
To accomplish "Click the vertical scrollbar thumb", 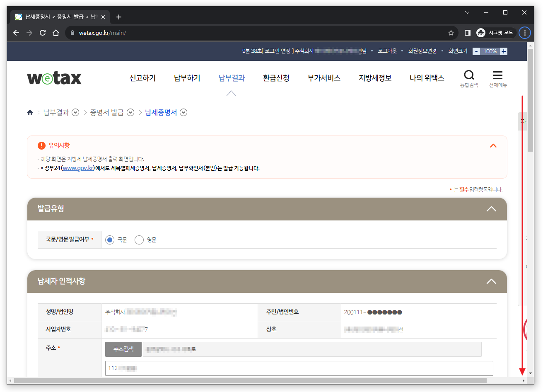I will [531, 100].
